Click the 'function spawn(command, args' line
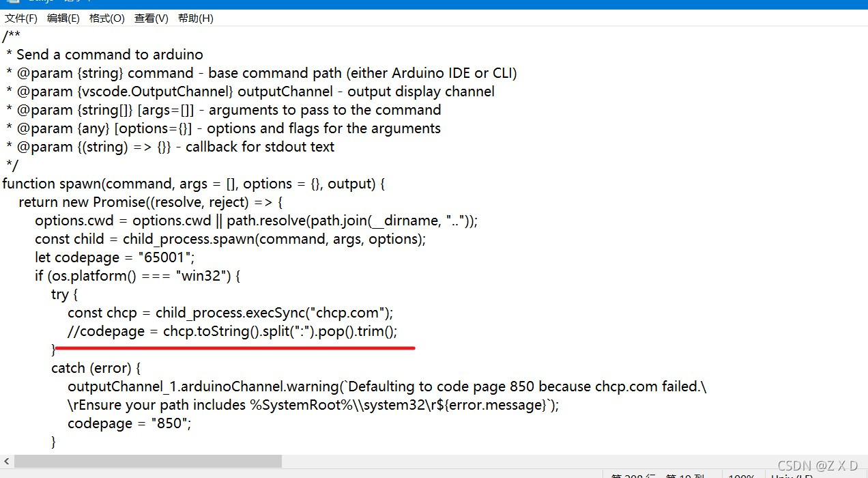 click(x=194, y=184)
